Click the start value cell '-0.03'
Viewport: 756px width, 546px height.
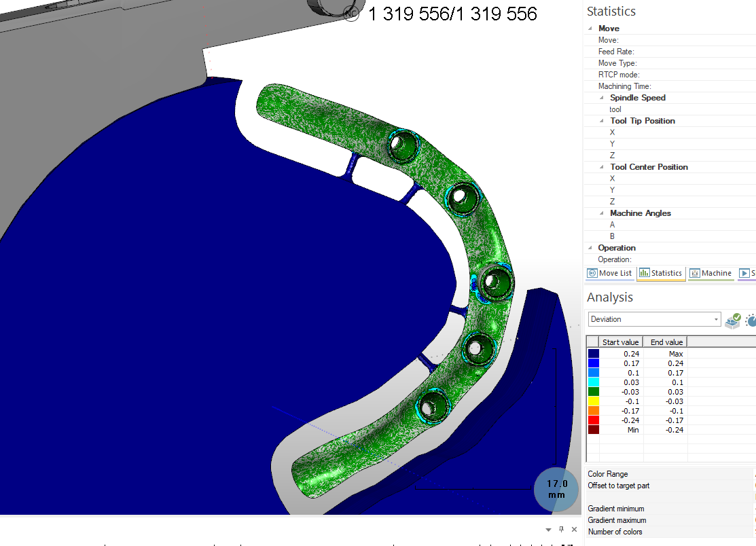pos(621,392)
